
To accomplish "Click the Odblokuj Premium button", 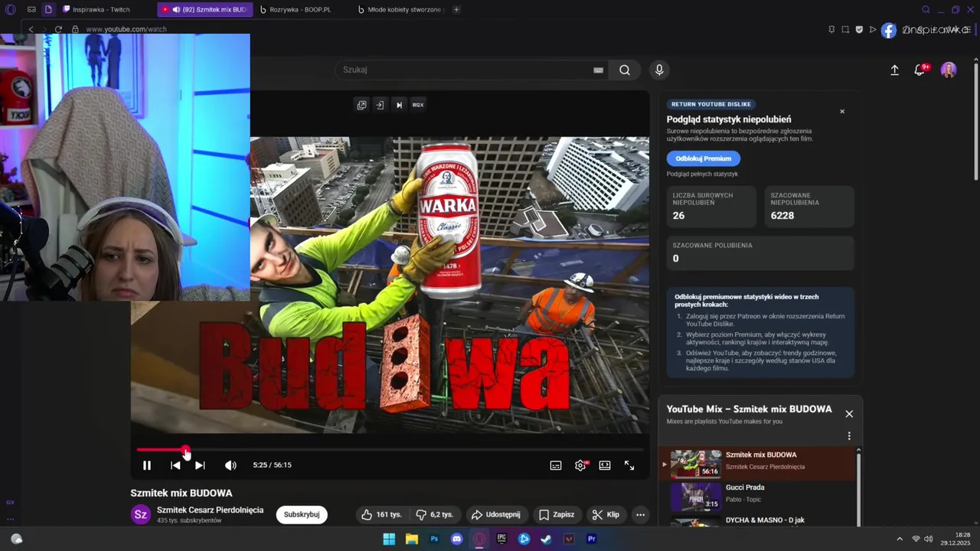I will (703, 158).
